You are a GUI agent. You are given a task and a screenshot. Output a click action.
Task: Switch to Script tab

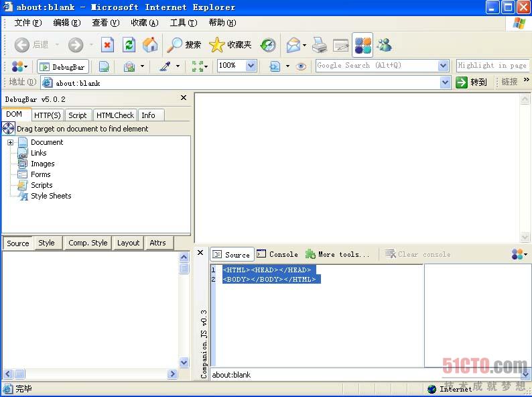click(x=78, y=115)
